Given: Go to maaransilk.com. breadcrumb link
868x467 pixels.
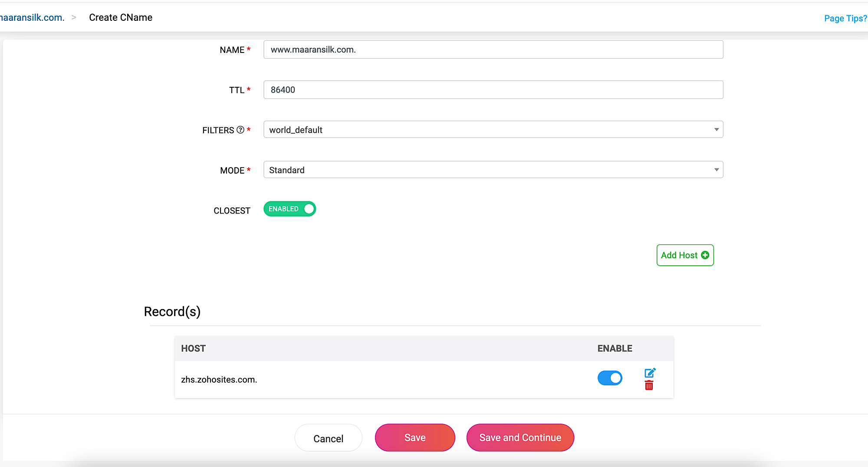Looking at the screenshot, I should pos(32,17).
